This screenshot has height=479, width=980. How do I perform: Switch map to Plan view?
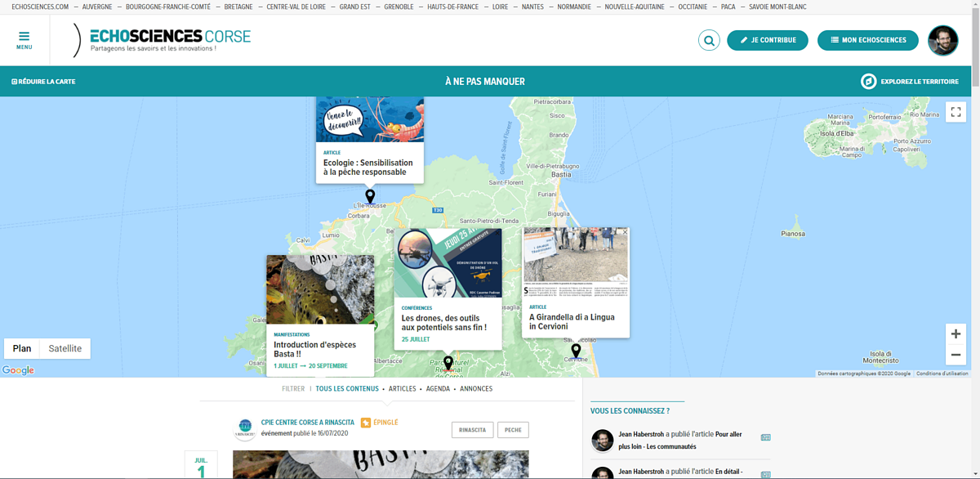pos(22,348)
